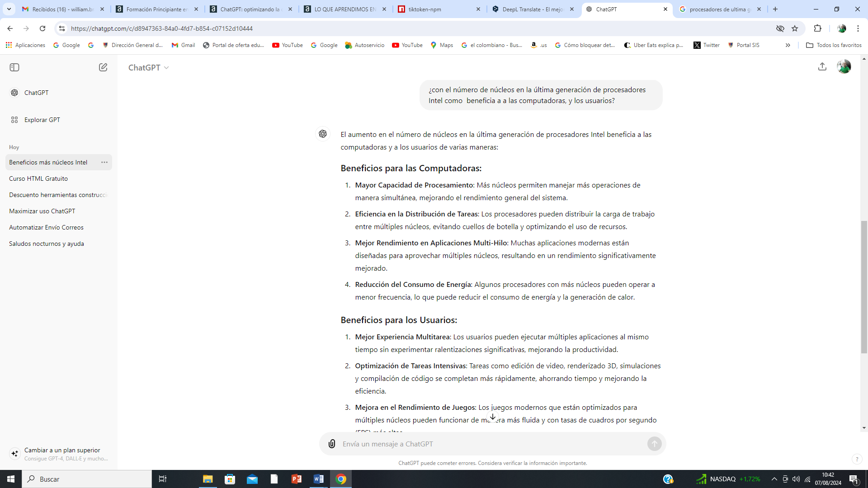
Task: Click the send message arrow icon
Action: click(654, 443)
